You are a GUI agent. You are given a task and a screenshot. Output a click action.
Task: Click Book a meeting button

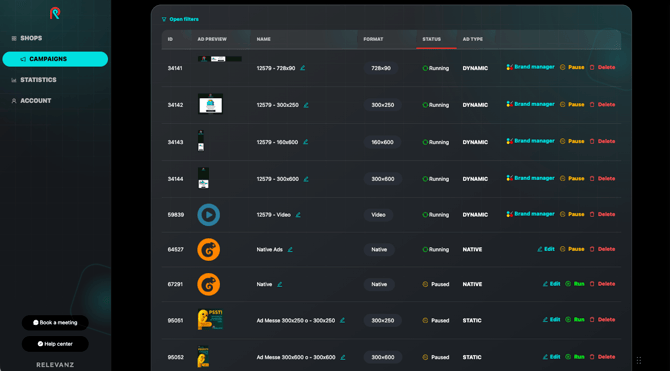coord(55,323)
